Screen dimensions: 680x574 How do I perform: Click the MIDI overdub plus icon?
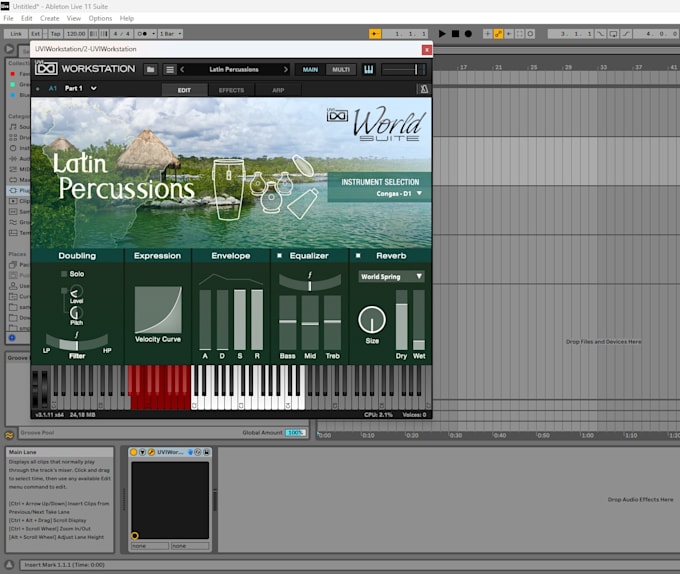pyautogui.click(x=487, y=33)
